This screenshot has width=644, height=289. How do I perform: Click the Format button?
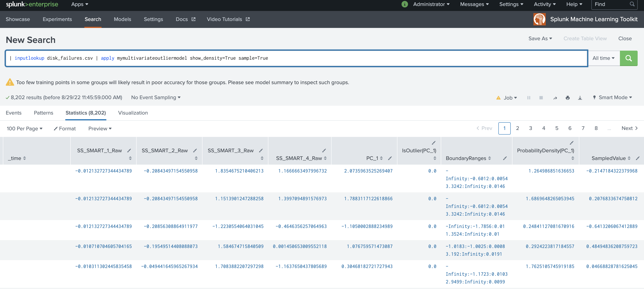pos(65,128)
